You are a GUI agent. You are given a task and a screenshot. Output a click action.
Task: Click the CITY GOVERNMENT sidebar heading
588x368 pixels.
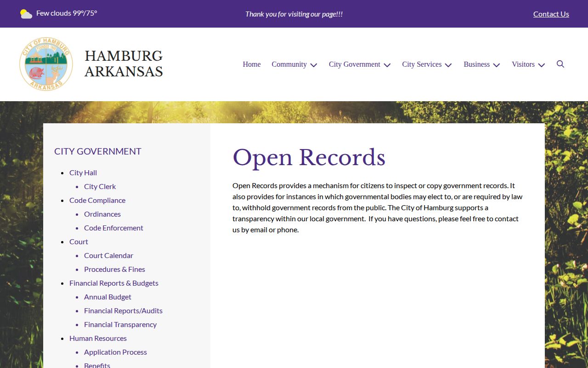pyautogui.click(x=98, y=151)
